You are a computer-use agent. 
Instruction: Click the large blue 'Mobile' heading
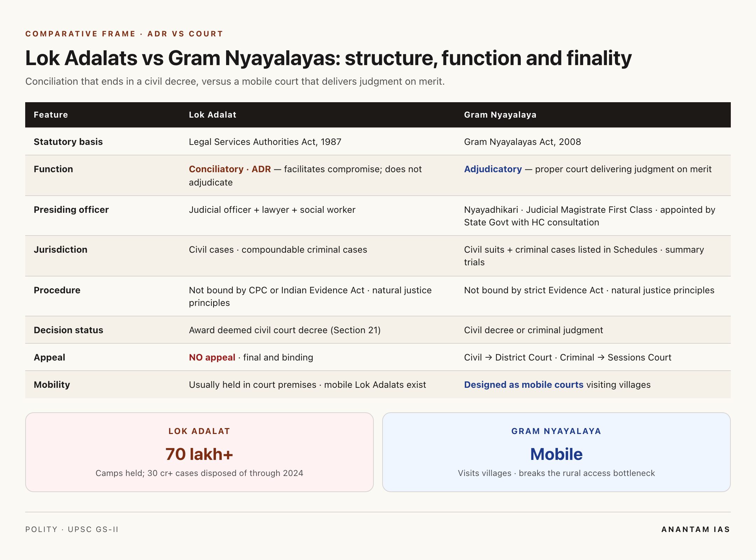[556, 454]
